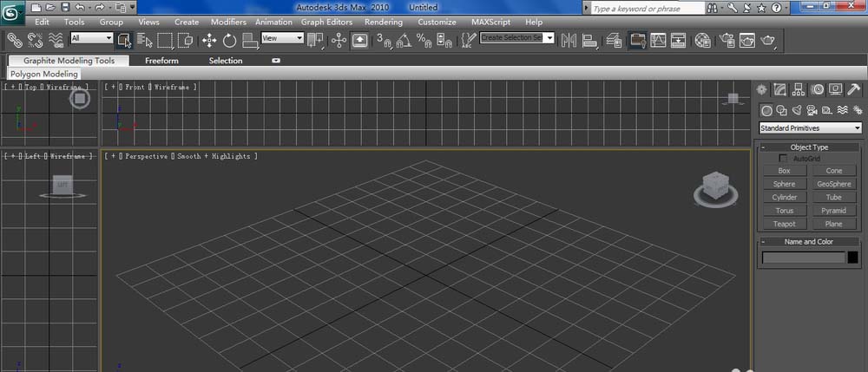Open the Modifiers menu
This screenshot has height=372, width=868.
(228, 22)
